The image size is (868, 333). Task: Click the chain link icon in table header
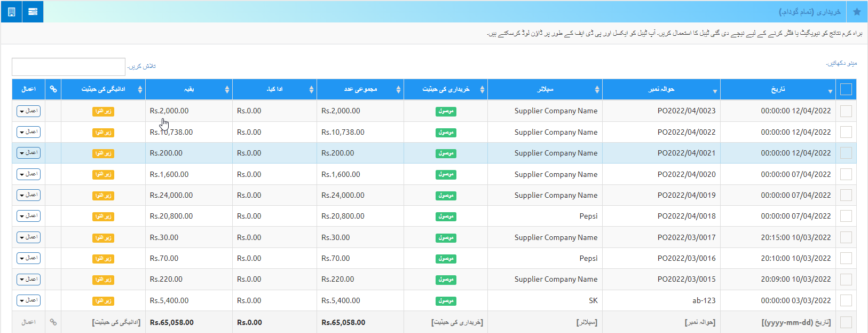click(x=53, y=89)
